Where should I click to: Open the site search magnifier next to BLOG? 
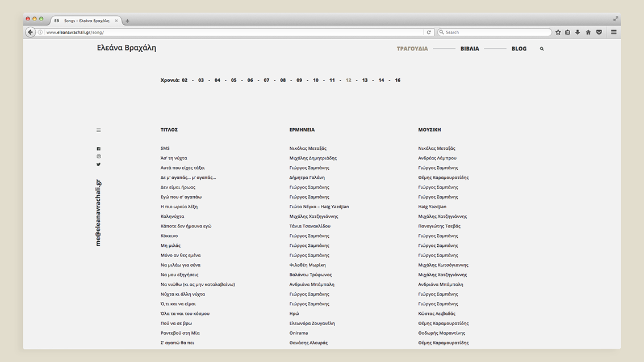coord(542,49)
